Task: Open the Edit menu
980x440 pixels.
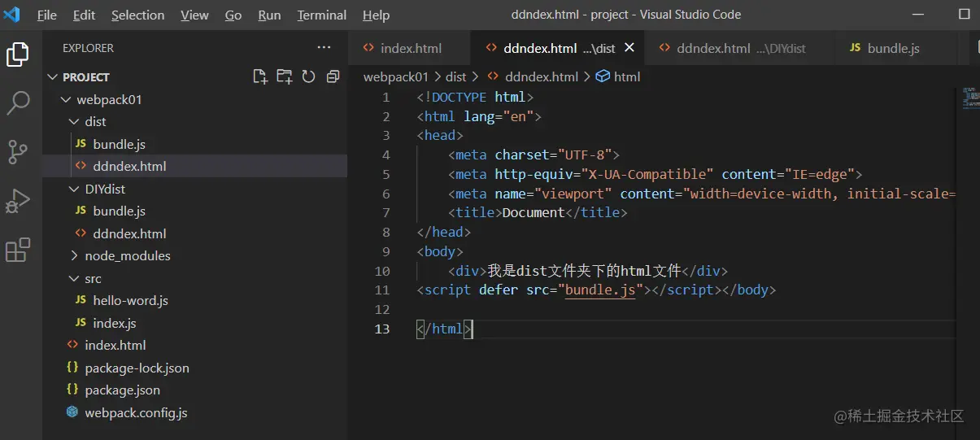Action: coord(84,15)
